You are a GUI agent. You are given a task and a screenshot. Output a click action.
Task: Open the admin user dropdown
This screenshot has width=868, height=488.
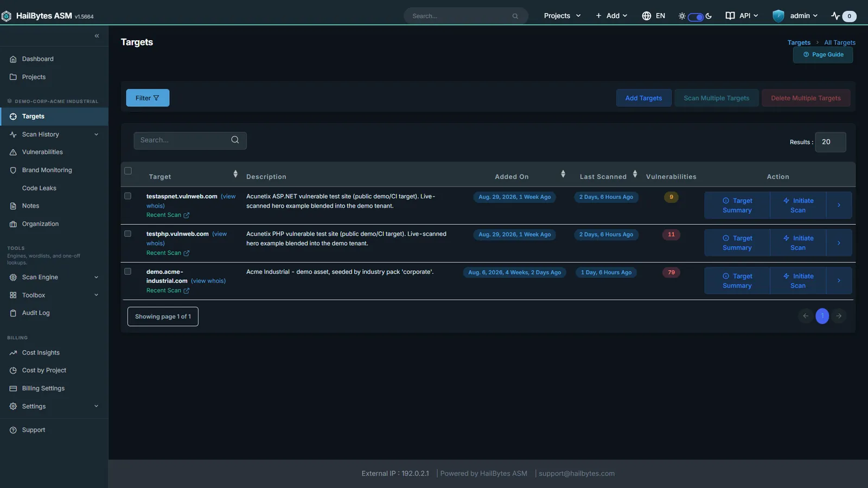(795, 16)
